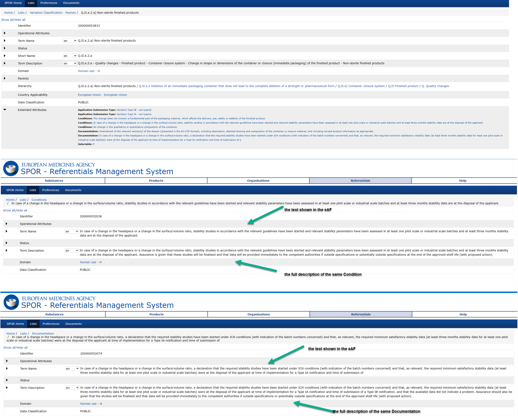Open the Organisations tab in middle header
This screenshot has width=518, height=420.
click(258, 181)
